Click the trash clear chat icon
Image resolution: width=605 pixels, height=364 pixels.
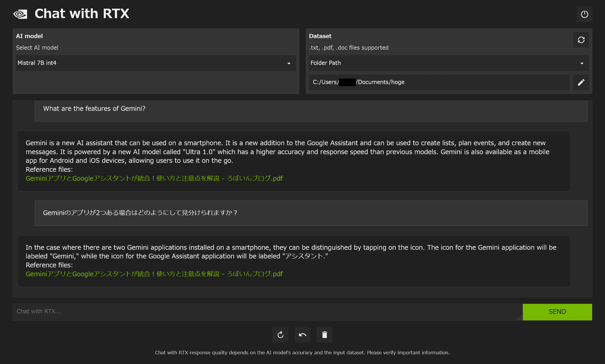pos(325,335)
